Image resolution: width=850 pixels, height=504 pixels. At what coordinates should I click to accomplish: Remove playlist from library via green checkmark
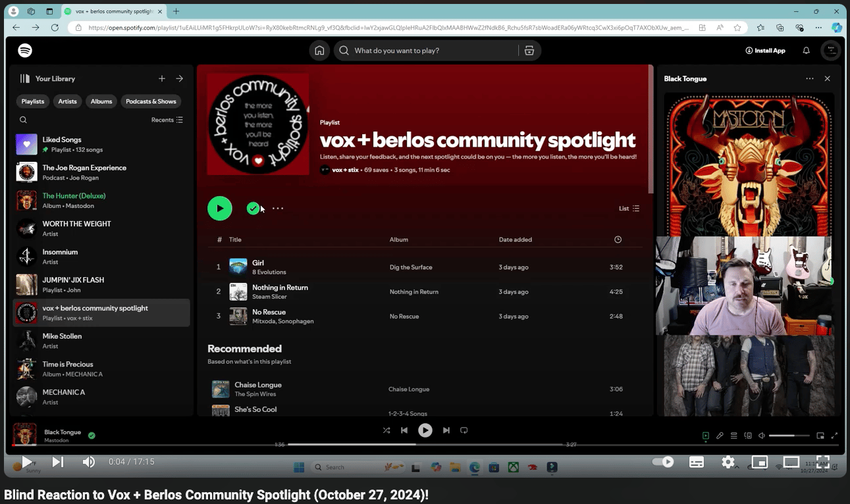click(x=253, y=209)
